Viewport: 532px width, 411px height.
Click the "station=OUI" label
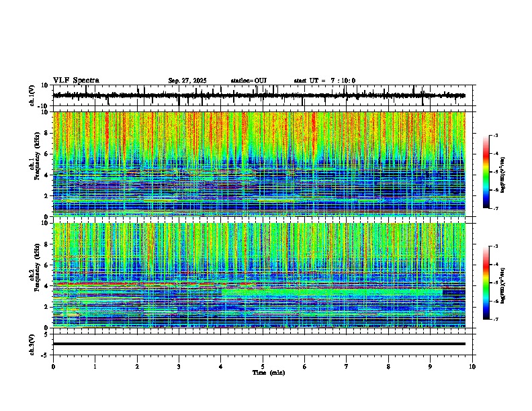(249, 81)
